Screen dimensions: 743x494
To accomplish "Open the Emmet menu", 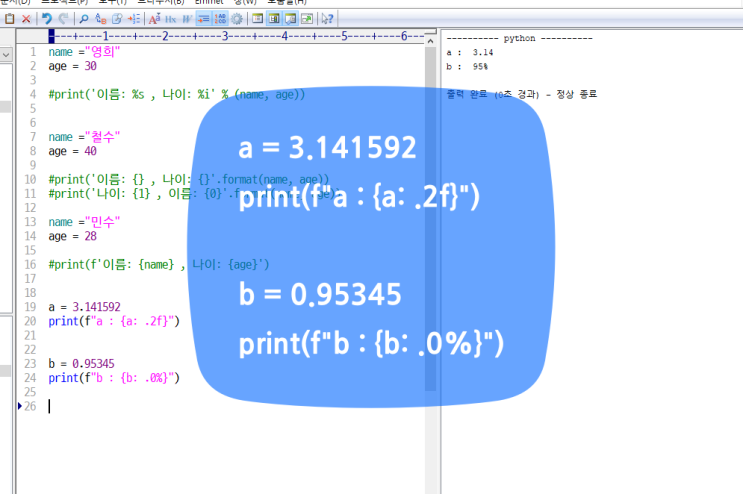I will 209,2.
